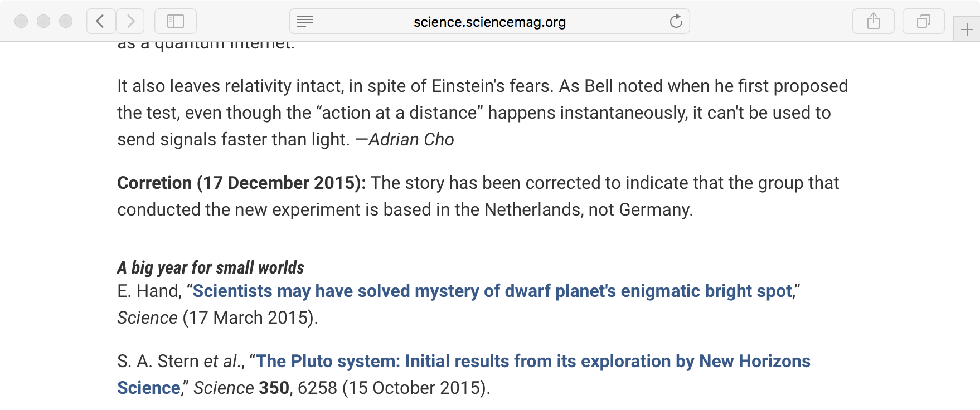Open Reader view in address bar
The image size is (980, 410).
click(x=305, y=21)
